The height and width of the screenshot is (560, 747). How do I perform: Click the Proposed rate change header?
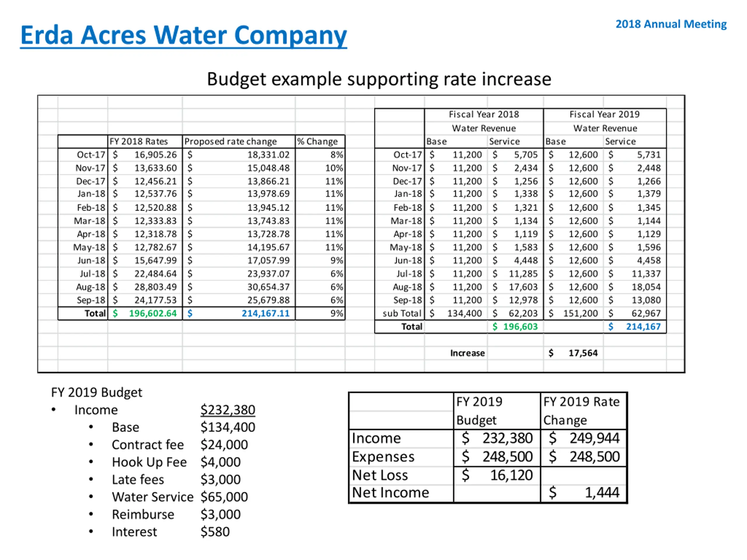pos(230,141)
